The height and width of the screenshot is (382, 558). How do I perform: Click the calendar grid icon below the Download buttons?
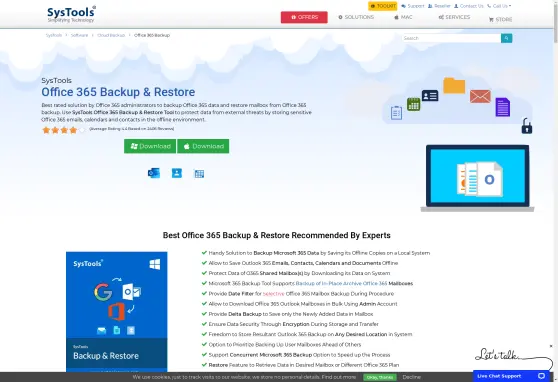click(199, 173)
